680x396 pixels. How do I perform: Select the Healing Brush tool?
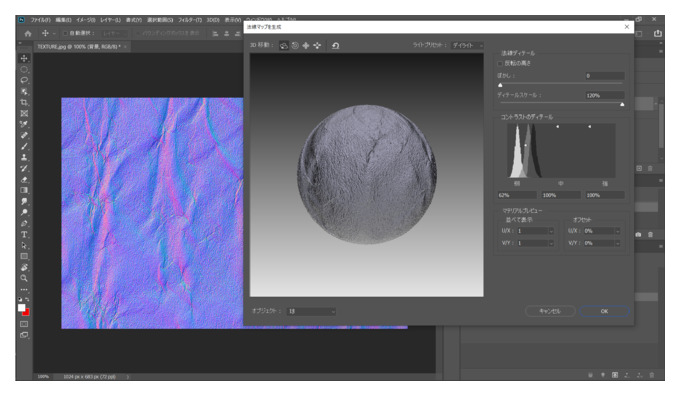pyautogui.click(x=24, y=135)
